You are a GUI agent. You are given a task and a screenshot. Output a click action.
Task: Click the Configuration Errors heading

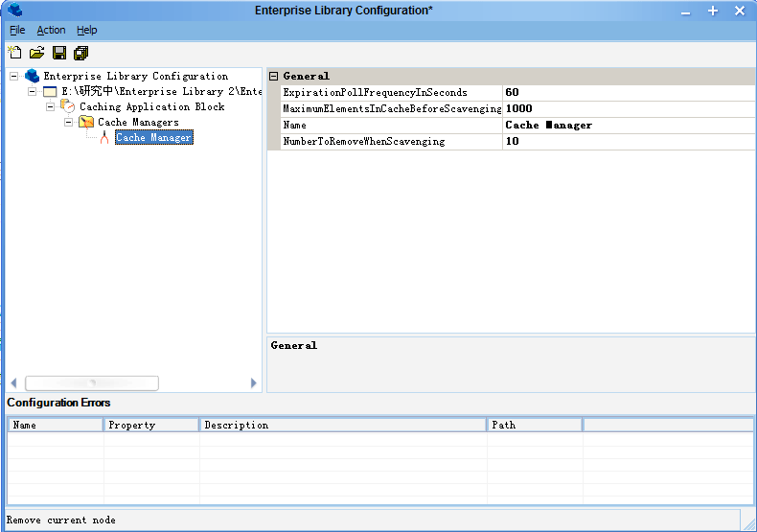[58, 403]
